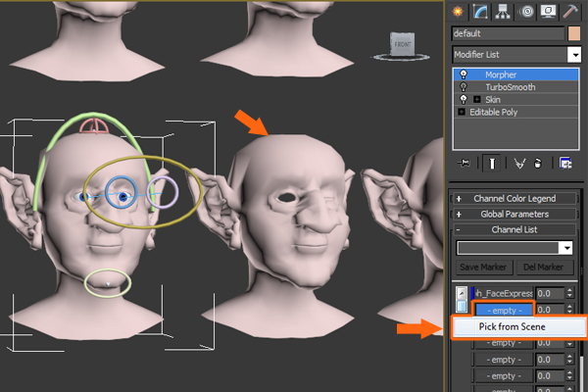The image size is (588, 392).
Task: Open the Hierarchy panel tab
Action: (503, 12)
